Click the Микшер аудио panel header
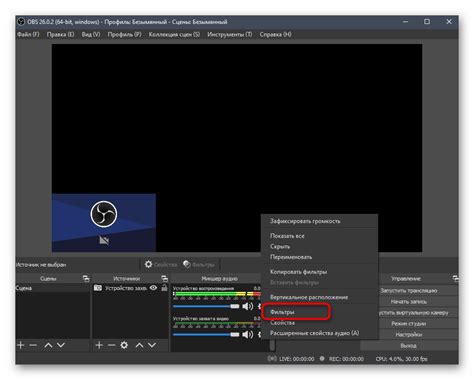Viewport: 474px width, 380px height. (219, 279)
